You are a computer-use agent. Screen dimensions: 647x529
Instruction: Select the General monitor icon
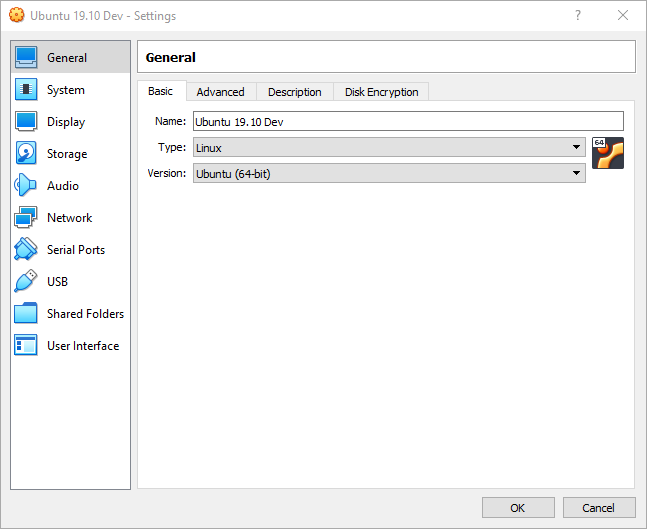coord(26,57)
